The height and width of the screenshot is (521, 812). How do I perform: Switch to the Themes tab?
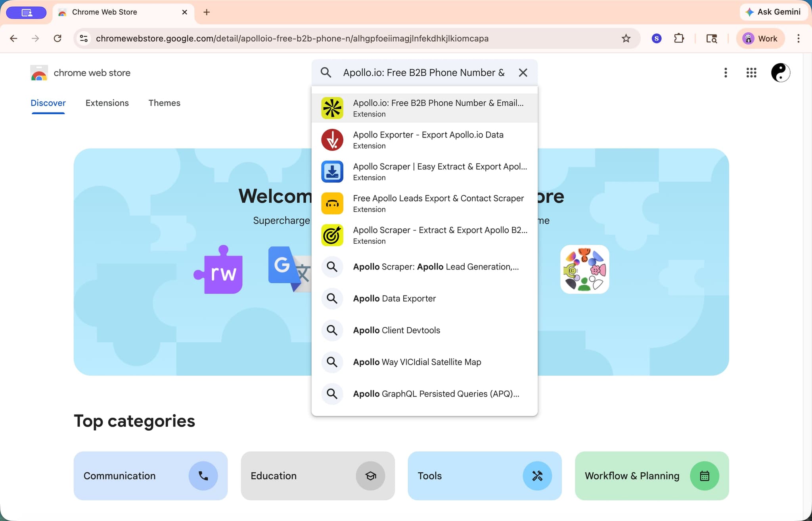point(164,103)
